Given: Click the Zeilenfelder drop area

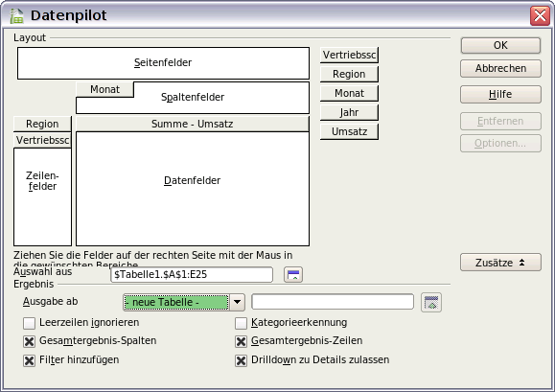Looking at the screenshot, I should click(42, 196).
